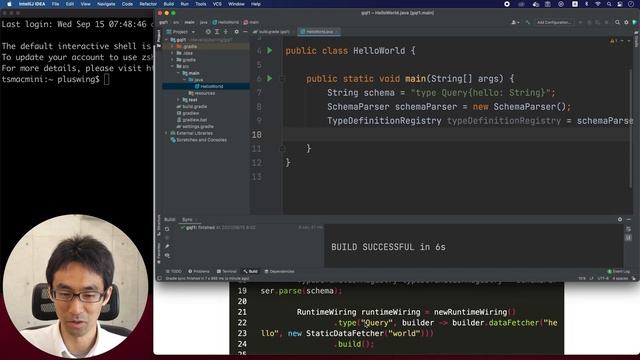The height and width of the screenshot is (360, 640).
Task: Click Expand All in Project panel toolbar
Action: [x=217, y=31]
